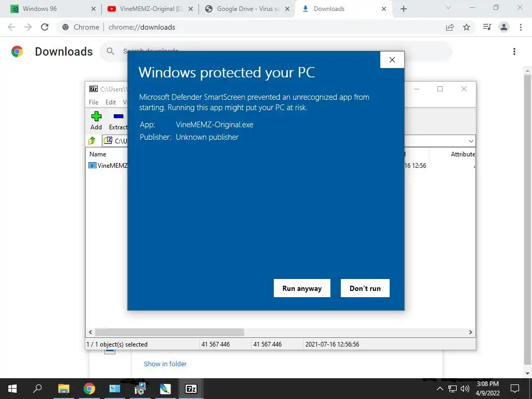Bookmark this page with the star icon
The width and height of the screenshot is (532, 399).
(x=467, y=27)
